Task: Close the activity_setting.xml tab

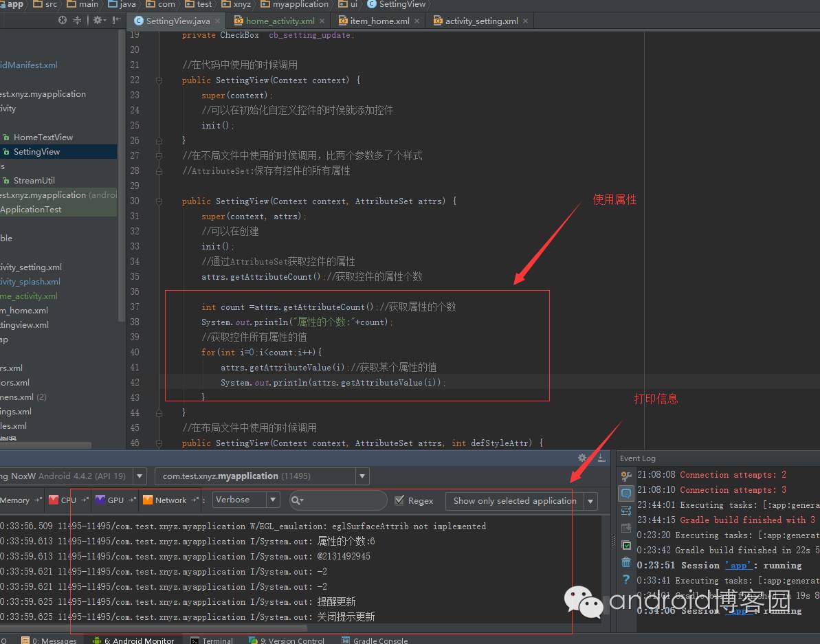Action: click(525, 21)
